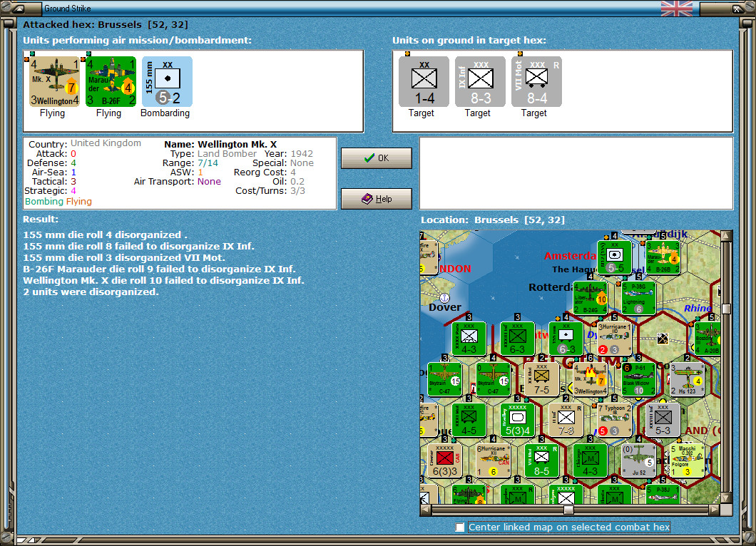Select the Wellington Mk. X flying unit counter

(54, 81)
